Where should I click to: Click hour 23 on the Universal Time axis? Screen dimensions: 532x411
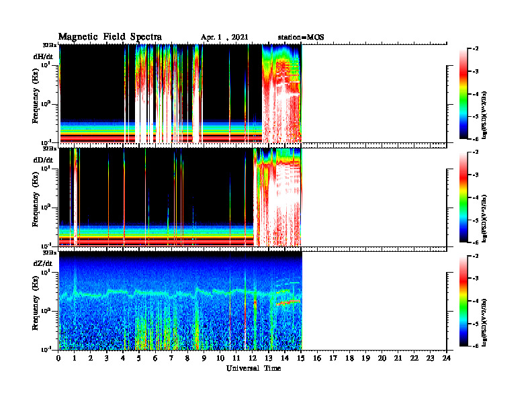431,358
